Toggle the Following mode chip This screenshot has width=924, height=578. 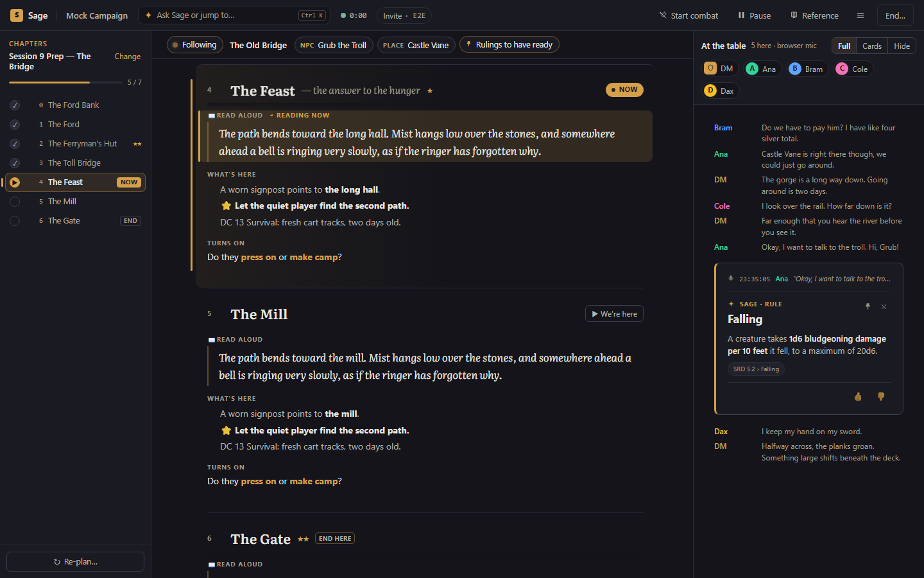[x=195, y=45]
